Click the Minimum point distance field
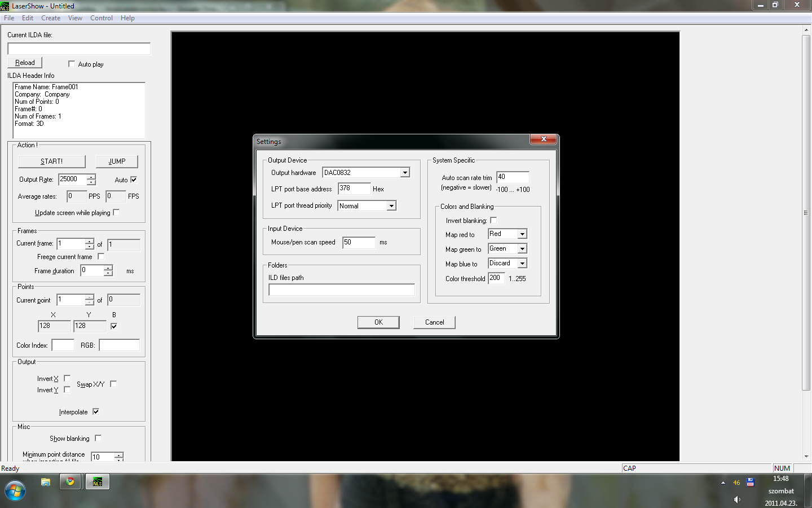The image size is (812, 508). (x=103, y=457)
